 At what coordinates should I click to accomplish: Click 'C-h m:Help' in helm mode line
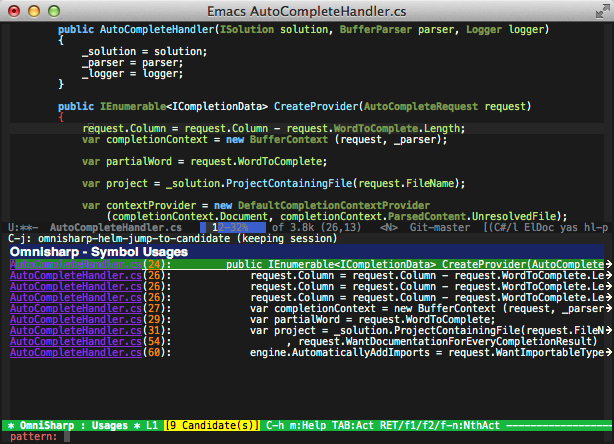[296, 425]
